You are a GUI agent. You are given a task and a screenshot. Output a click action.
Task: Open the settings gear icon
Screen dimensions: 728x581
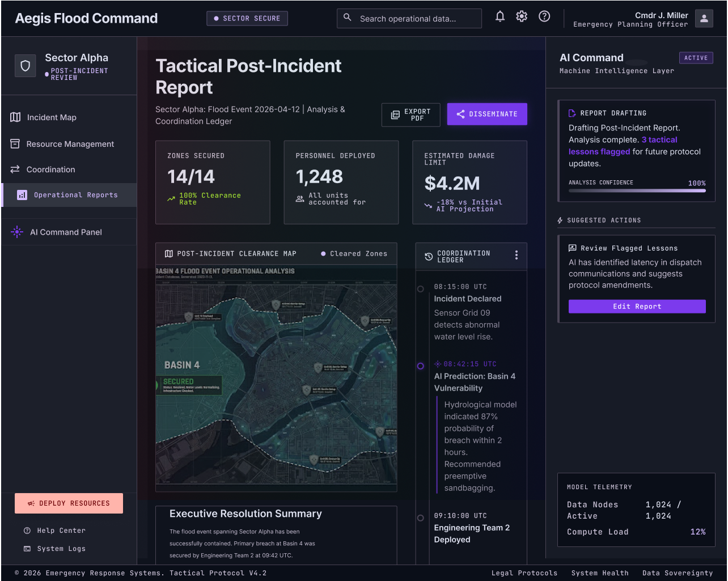coord(522,16)
